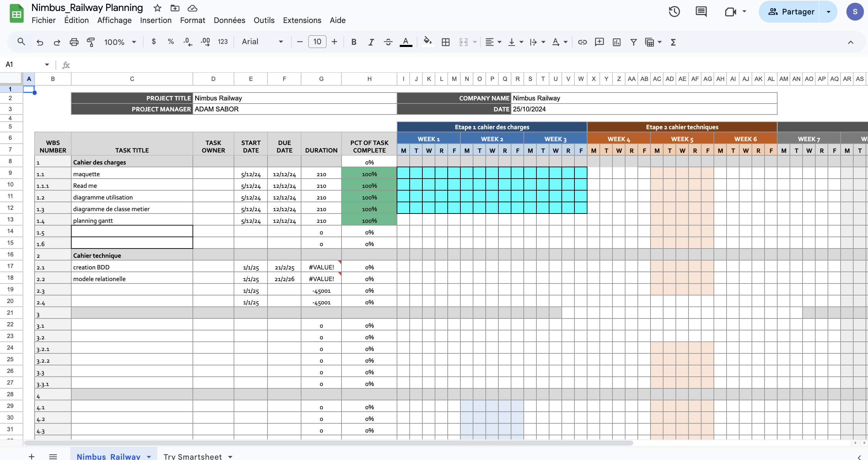
Task: Click the paint format roller icon
Action: (x=91, y=42)
